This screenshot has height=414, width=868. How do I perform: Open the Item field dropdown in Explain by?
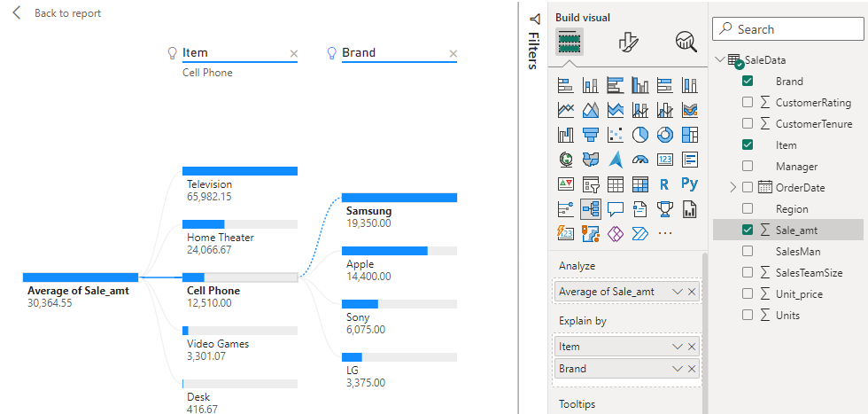(677, 347)
